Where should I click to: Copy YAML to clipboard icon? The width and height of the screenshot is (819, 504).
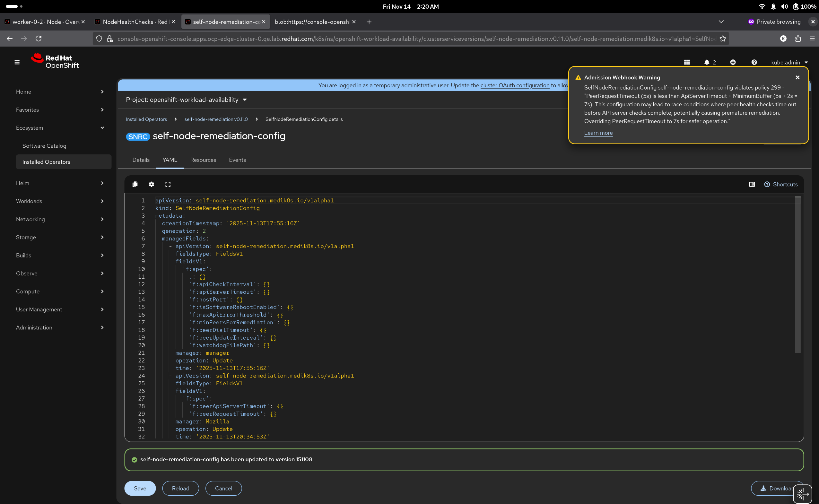[135, 184]
